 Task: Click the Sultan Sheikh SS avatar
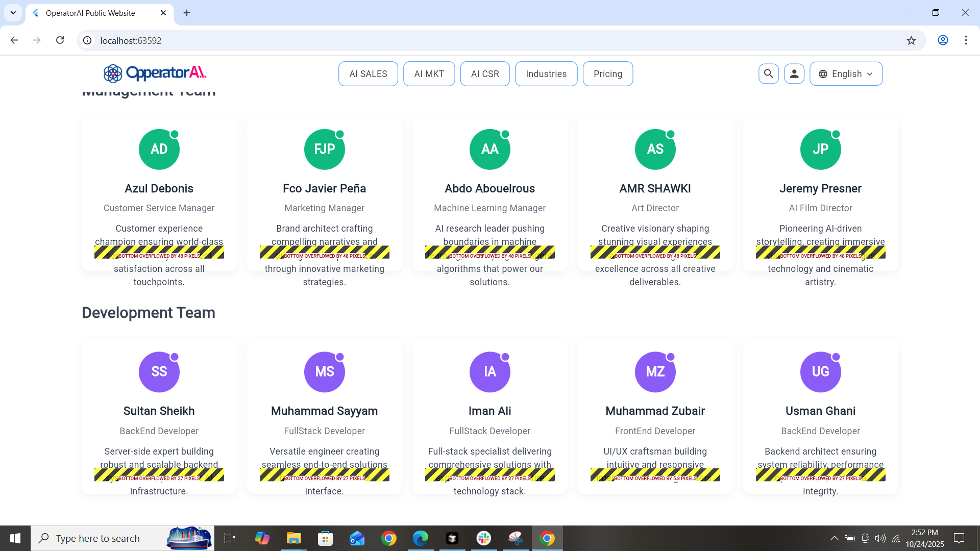[159, 372]
